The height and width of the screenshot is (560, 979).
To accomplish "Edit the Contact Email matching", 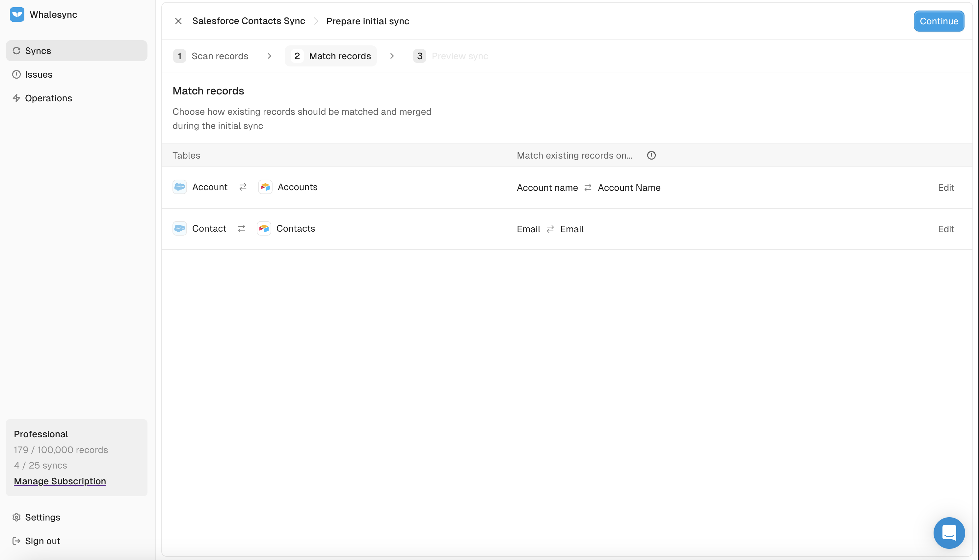I will click(x=945, y=229).
